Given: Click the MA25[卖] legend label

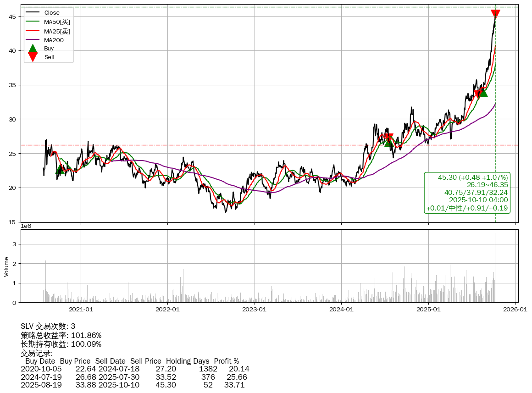Looking at the screenshot, I should tap(57, 31).
